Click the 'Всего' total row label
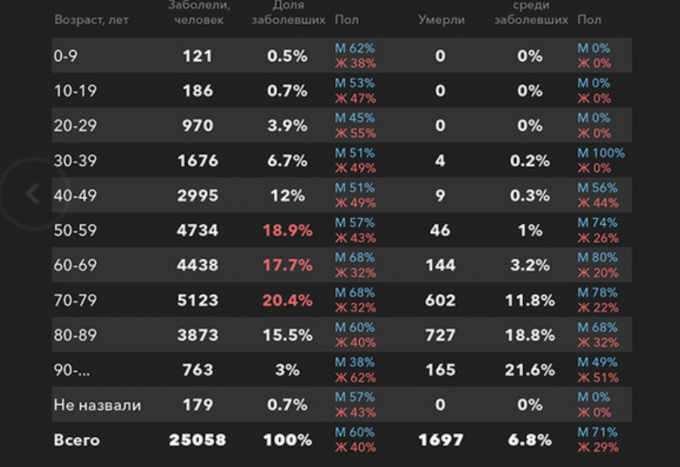680x467 pixels. click(78, 439)
